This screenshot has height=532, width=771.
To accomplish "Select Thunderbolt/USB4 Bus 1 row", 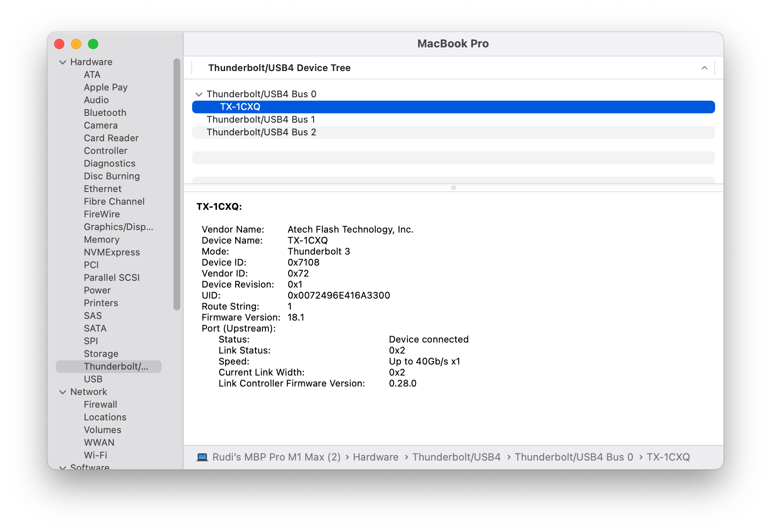I will coord(454,120).
